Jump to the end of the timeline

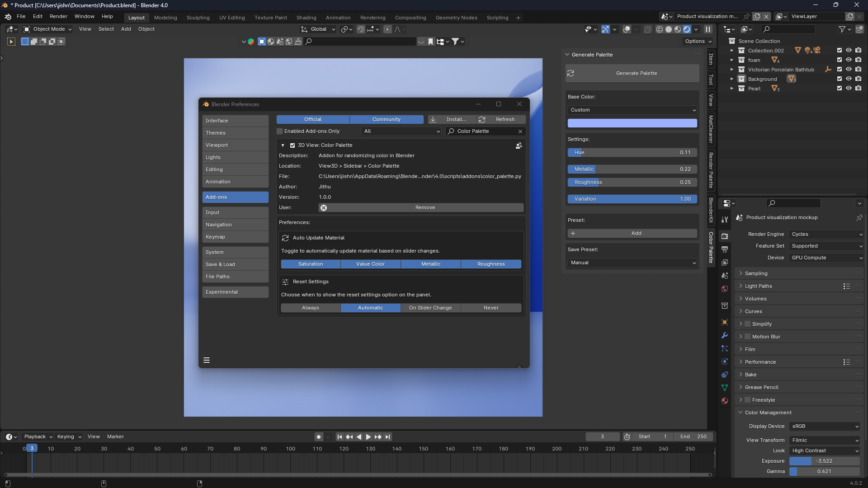pos(387,436)
